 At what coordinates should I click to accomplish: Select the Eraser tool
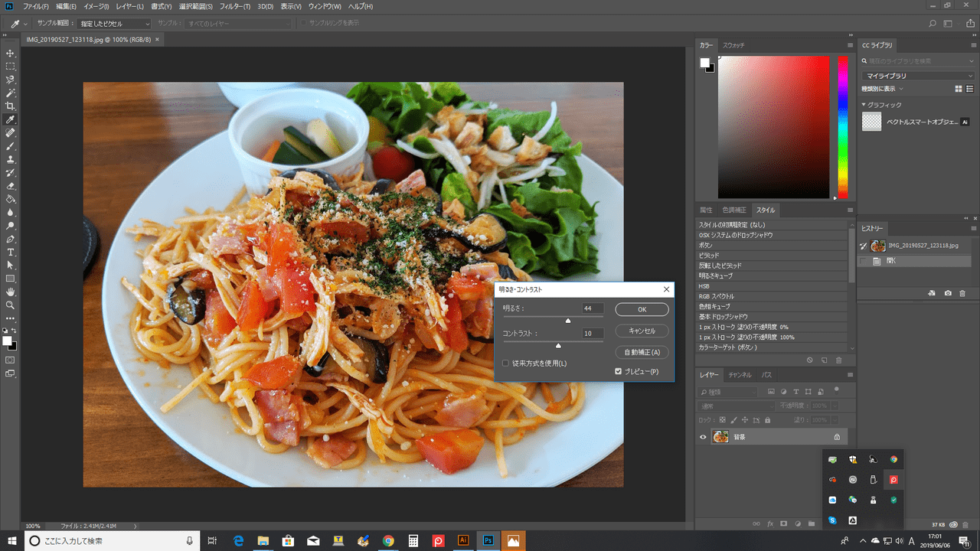click(x=11, y=186)
